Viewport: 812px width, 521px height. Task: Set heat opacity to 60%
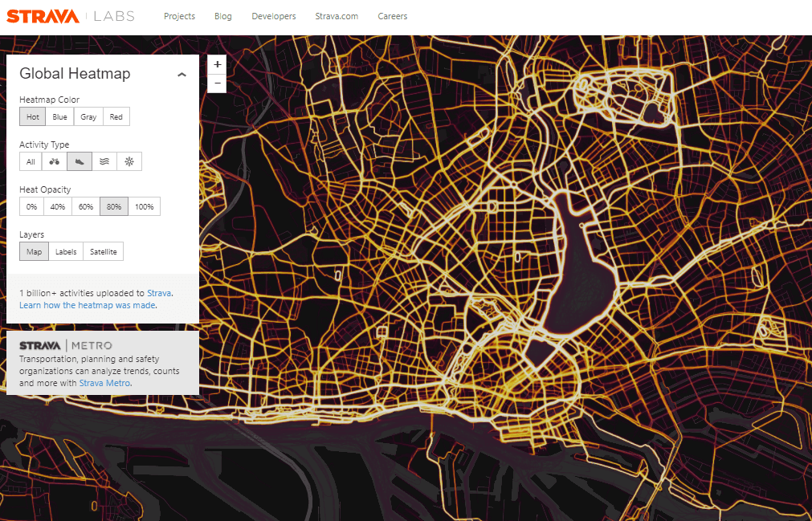(86, 206)
